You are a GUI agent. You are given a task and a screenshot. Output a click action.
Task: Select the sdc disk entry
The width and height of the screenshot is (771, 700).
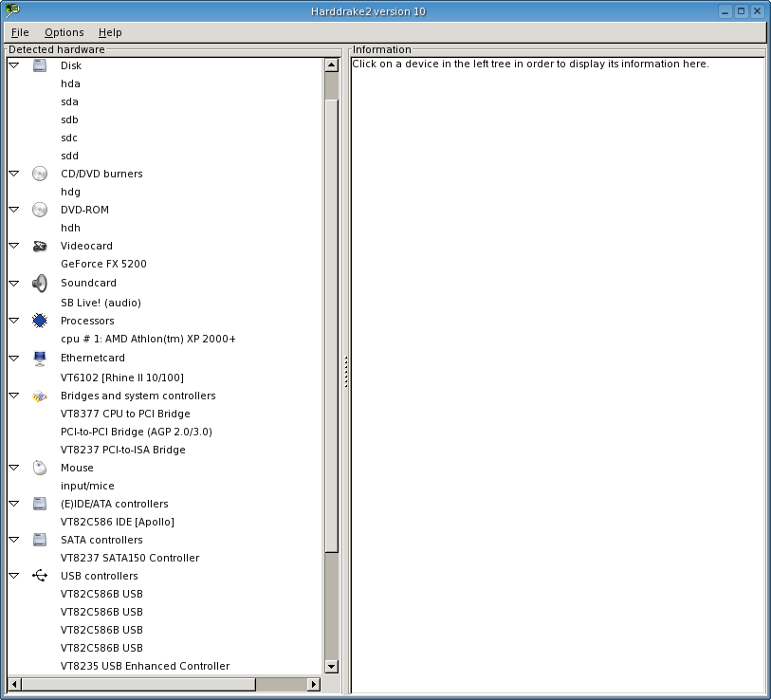[69, 138]
